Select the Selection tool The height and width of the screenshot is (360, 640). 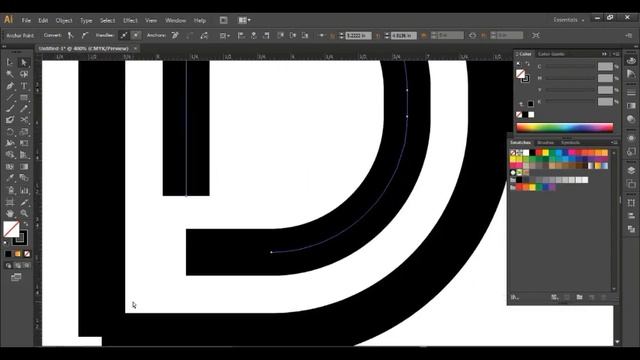(x=10, y=62)
